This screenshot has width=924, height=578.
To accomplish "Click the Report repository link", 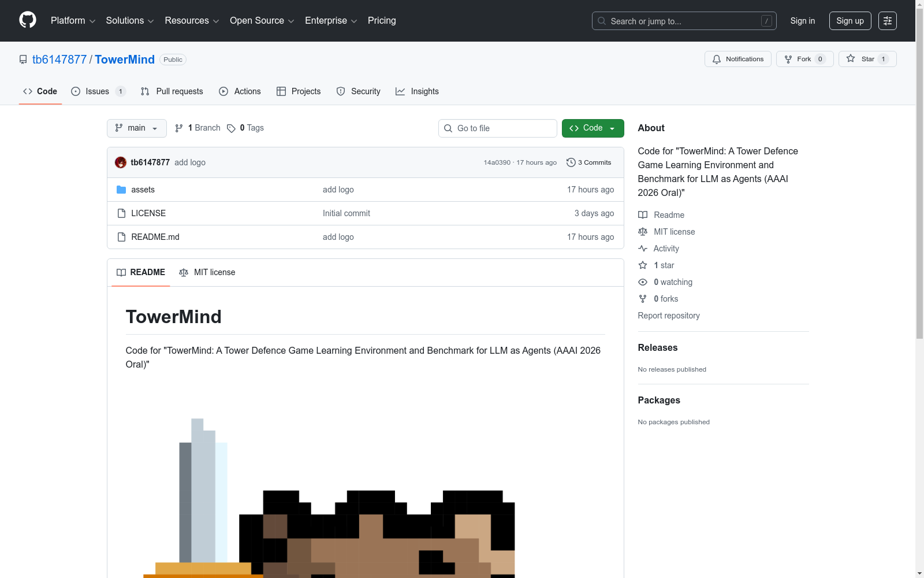I will [669, 316].
